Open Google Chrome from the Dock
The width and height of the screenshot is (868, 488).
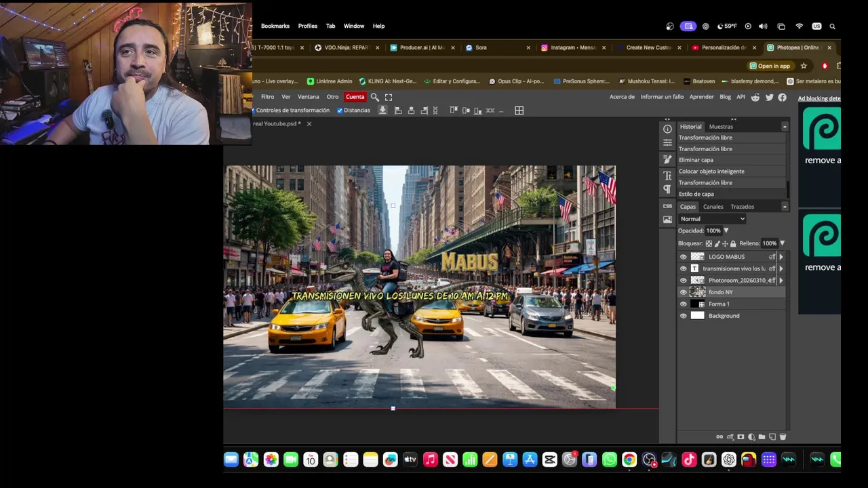(629, 460)
